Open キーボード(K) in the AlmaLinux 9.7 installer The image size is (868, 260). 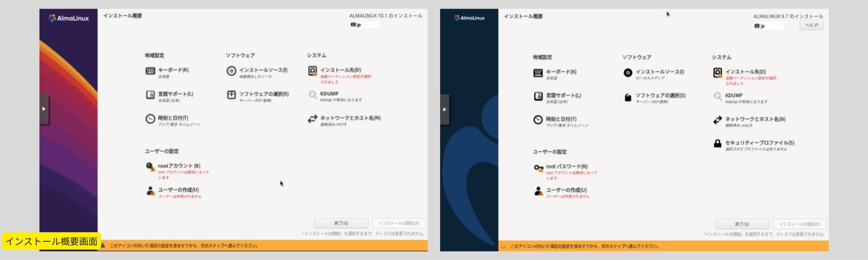pyautogui.click(x=555, y=74)
